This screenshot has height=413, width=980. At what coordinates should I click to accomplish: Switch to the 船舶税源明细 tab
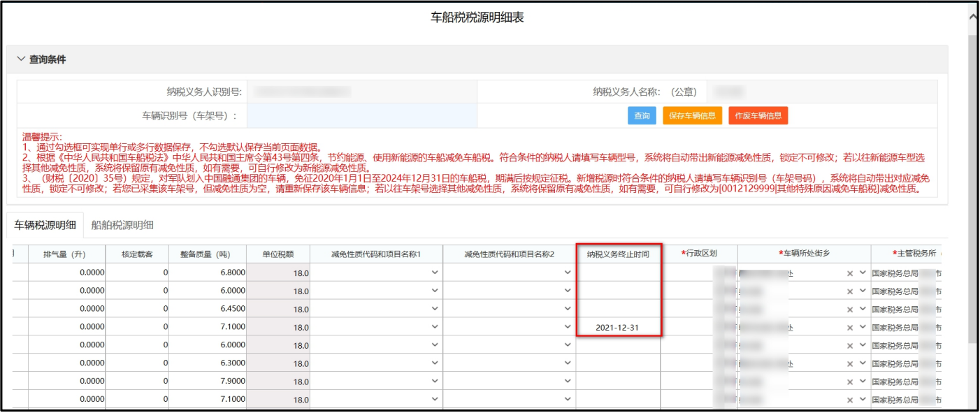pos(122,225)
